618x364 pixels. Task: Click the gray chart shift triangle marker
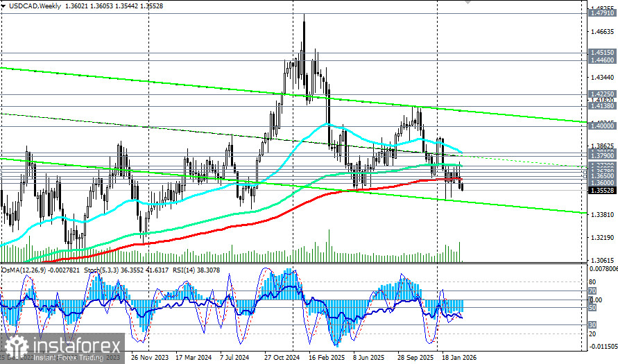pyautogui.click(x=468, y=2)
